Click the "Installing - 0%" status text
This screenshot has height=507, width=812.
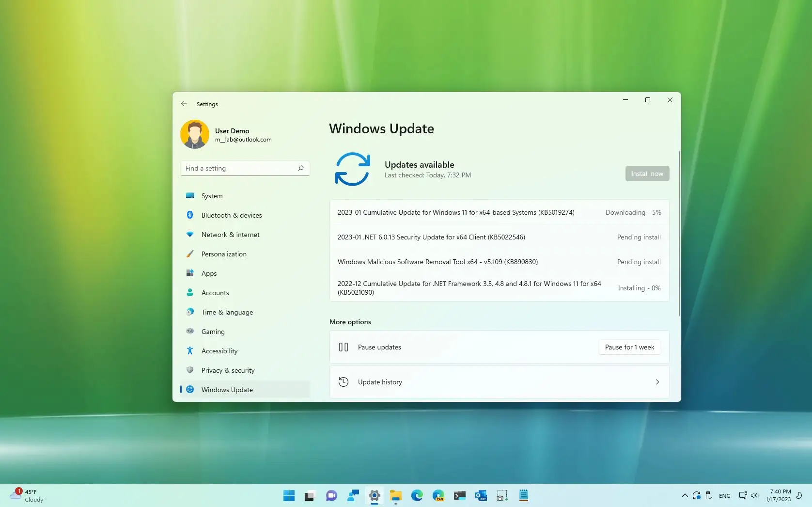click(640, 288)
